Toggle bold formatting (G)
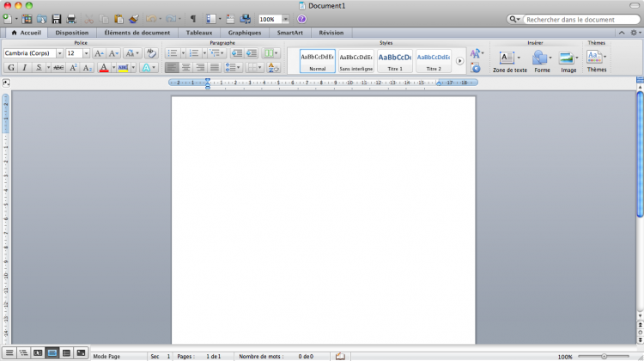The height and width of the screenshot is (361, 644). [x=10, y=68]
